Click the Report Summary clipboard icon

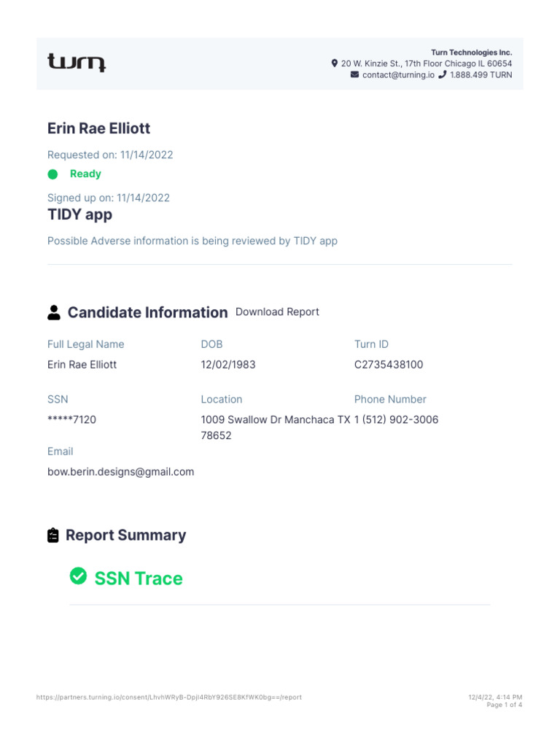pyautogui.click(x=53, y=535)
